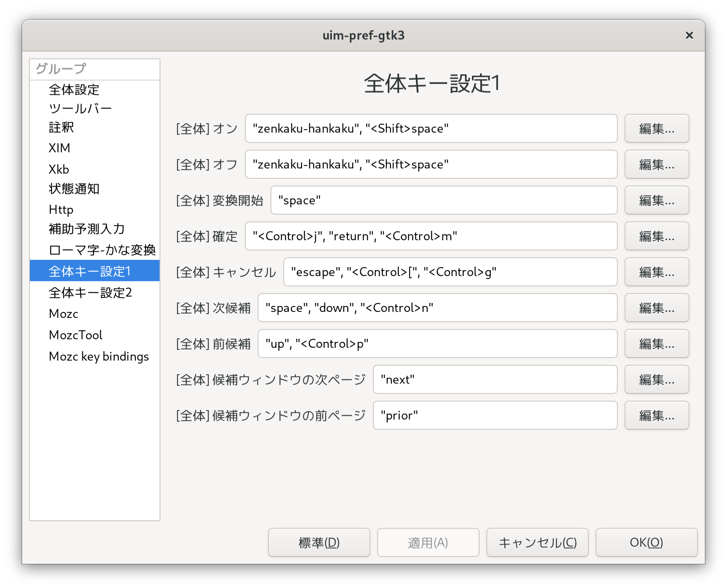727x588 pixels.
Task: Select the Xkb group entry
Action: (59, 169)
